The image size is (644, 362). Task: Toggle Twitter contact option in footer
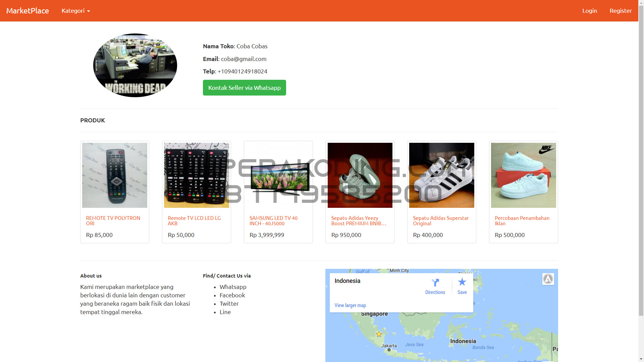(229, 303)
